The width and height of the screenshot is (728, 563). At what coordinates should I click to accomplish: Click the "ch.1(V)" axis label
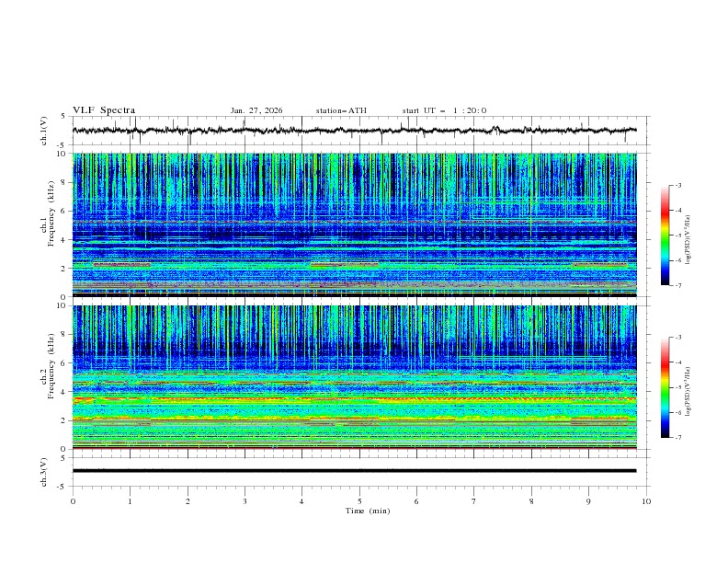point(44,131)
